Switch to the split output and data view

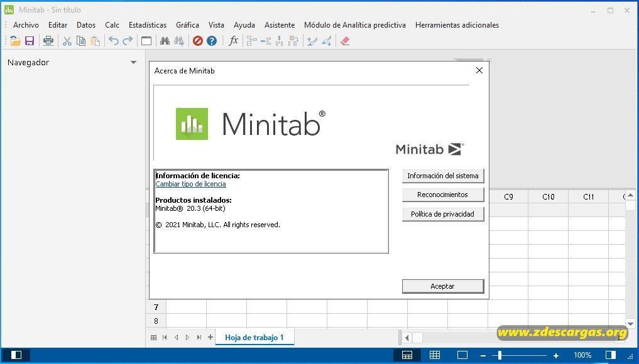point(407,355)
